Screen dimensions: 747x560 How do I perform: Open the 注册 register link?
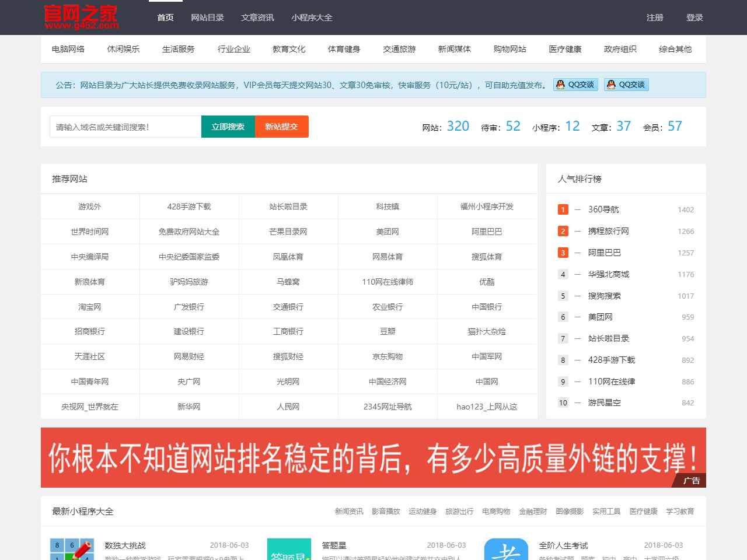tap(655, 17)
